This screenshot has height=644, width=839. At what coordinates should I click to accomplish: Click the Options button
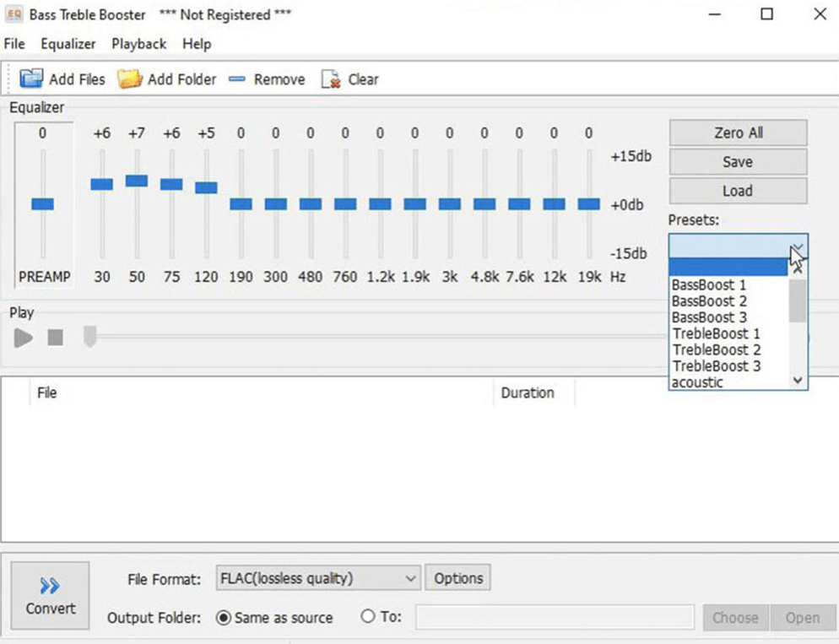[458, 578]
